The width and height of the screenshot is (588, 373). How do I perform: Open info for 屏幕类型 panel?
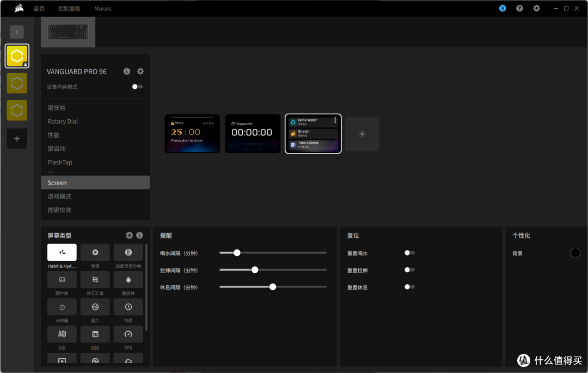click(x=139, y=235)
